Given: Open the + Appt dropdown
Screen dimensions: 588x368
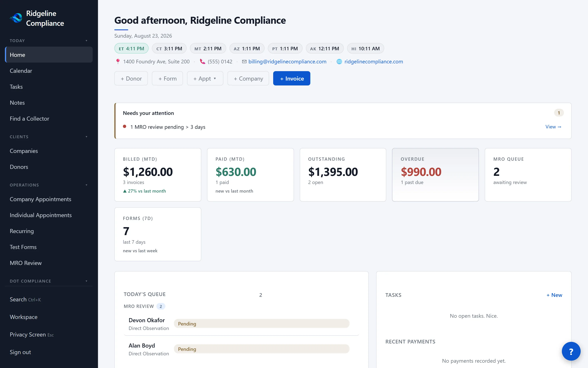Looking at the screenshot, I should click(205, 78).
